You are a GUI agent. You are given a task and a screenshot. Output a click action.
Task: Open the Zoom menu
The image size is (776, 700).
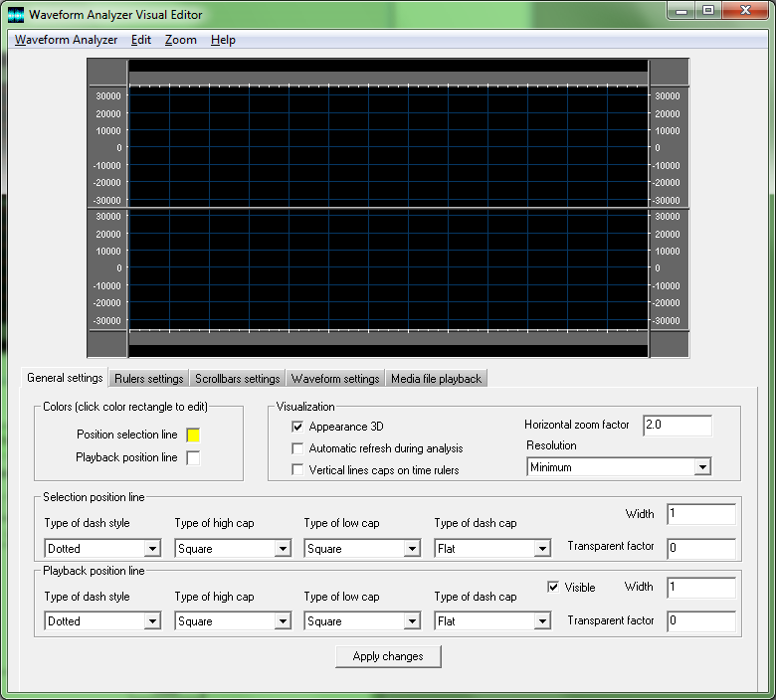[x=181, y=40]
